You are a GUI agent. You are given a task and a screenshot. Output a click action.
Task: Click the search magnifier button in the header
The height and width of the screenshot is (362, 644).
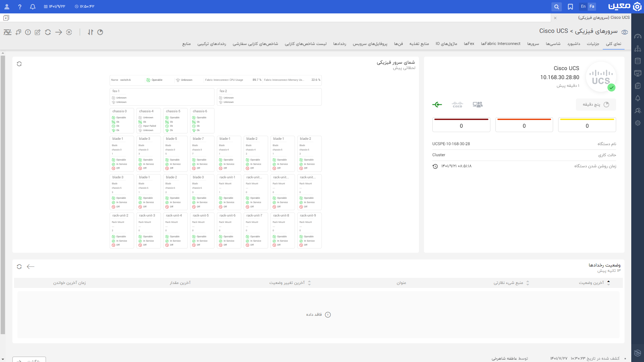click(x=556, y=7)
